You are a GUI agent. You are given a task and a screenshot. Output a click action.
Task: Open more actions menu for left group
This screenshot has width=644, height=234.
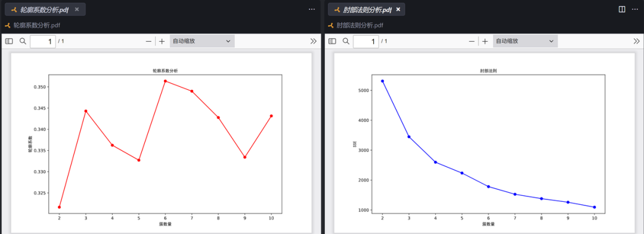[312, 9]
